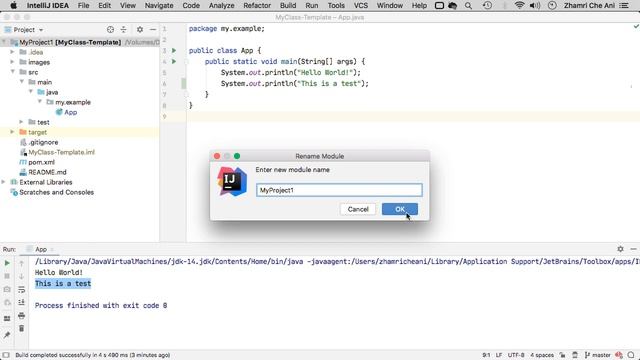
Task: Run class App from the gutter arrow
Action: (174, 50)
